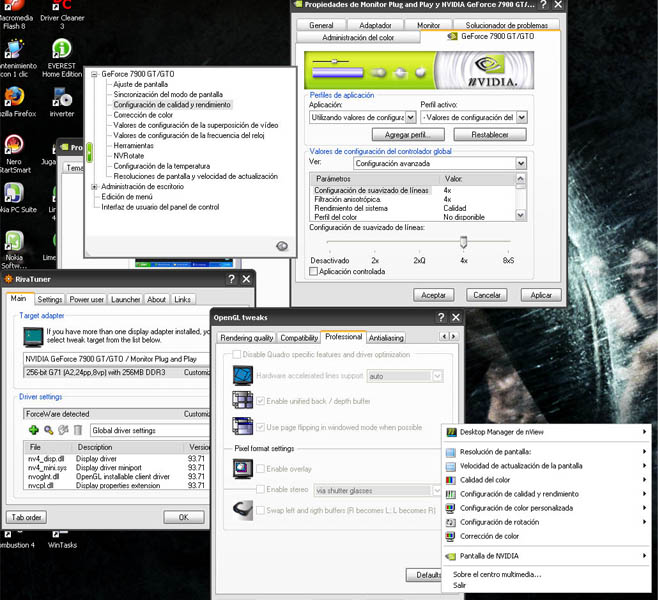This screenshot has width=658, height=600.
Task: Click OK in the RivaTuner window
Action: 184,517
